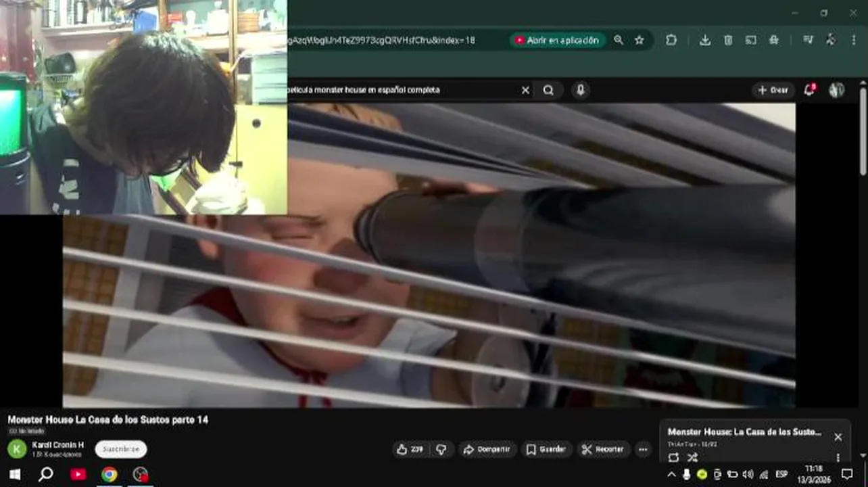Image resolution: width=868 pixels, height=487 pixels.
Task: Click the video title 'Monster House La Casa de los Sustos parte 14'
Action: click(x=107, y=420)
